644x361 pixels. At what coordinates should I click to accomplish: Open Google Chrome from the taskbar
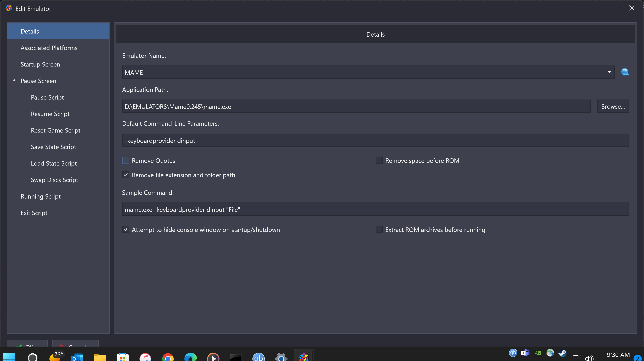168,357
